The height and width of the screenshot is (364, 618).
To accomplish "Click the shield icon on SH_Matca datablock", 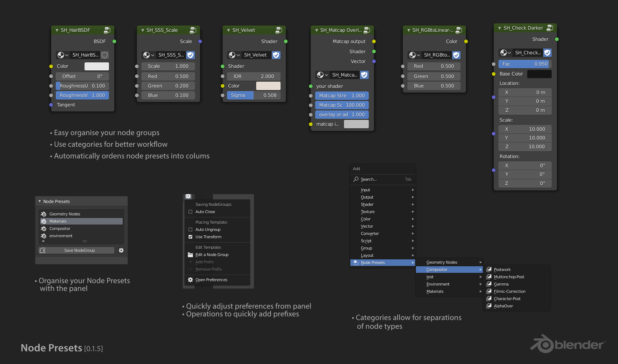I will click(x=364, y=75).
